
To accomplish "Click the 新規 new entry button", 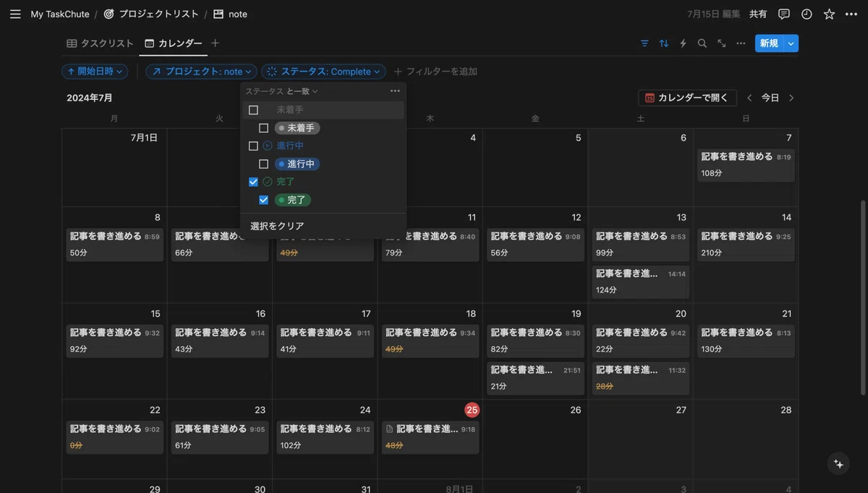I will point(769,43).
